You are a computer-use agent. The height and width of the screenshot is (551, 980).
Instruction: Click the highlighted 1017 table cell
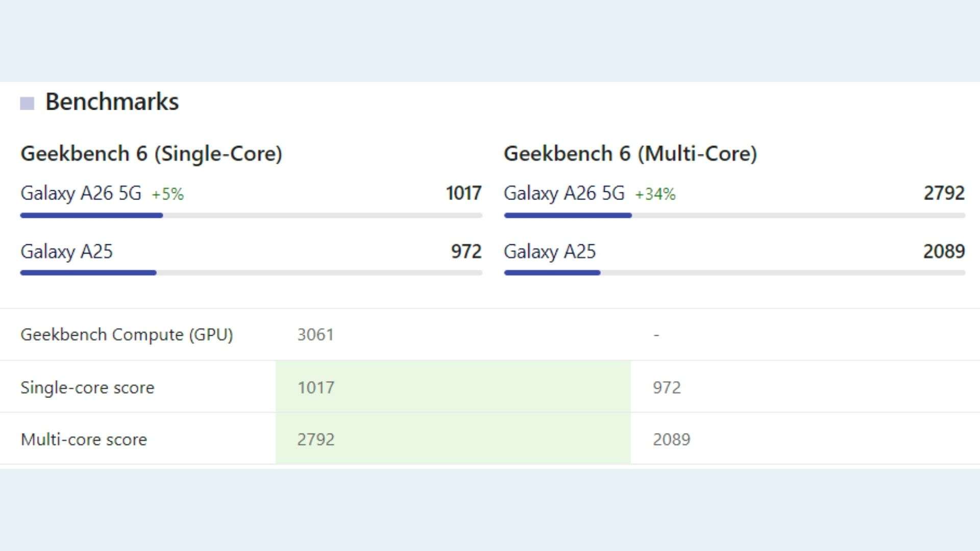click(x=316, y=388)
